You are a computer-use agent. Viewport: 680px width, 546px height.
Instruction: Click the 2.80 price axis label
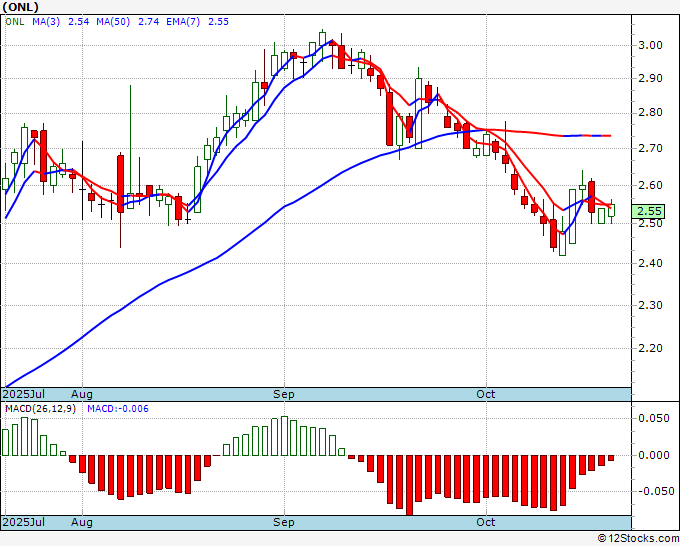tap(650, 113)
